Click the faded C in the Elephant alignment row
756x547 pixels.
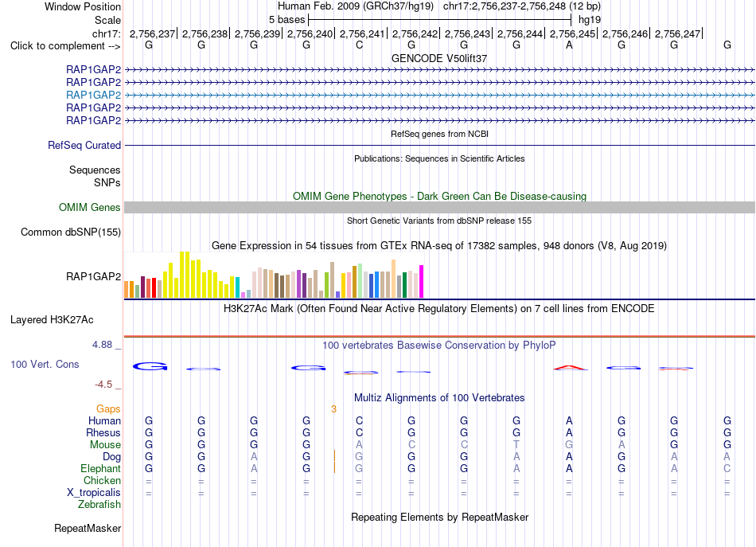click(x=727, y=468)
